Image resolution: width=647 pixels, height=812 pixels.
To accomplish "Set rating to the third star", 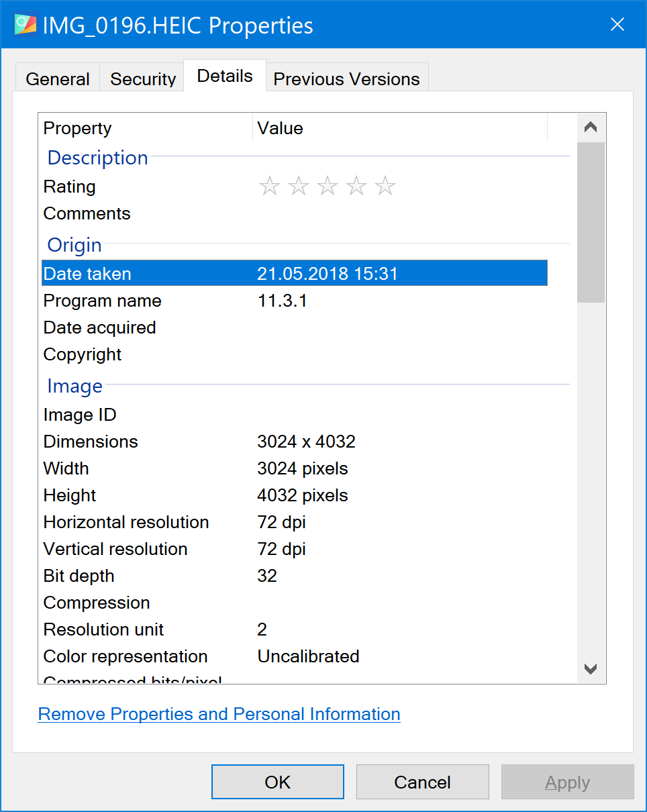I will [x=327, y=186].
